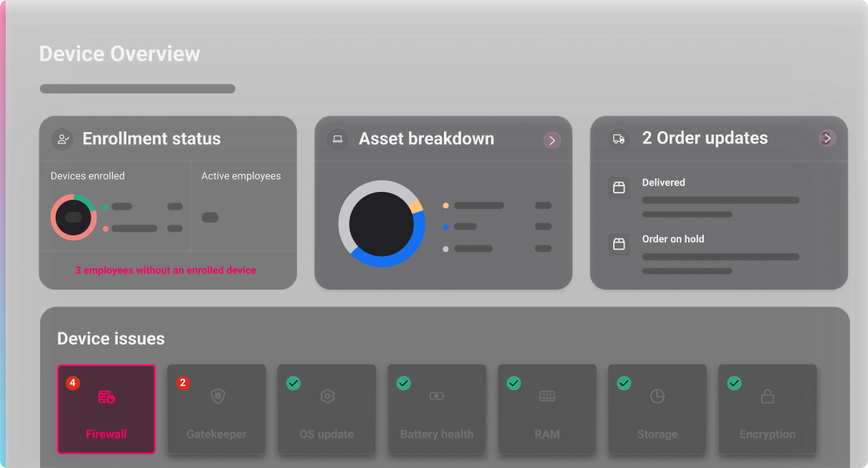Click the Enrollment status user icon
This screenshot has height=468, width=868.
tap(62, 139)
